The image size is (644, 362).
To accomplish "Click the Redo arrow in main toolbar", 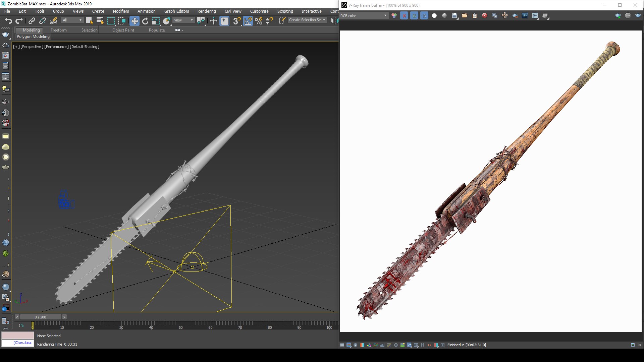I will 19,21.
